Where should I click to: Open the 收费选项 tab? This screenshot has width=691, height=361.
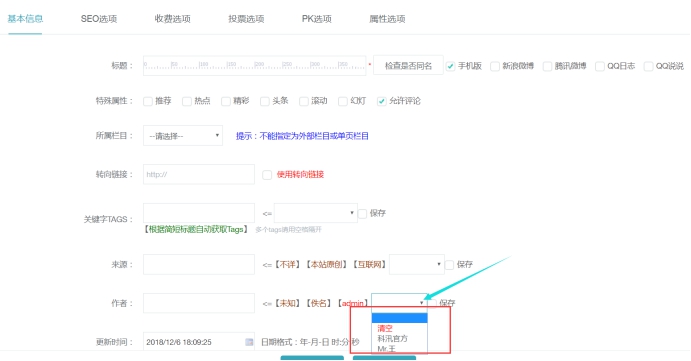pyautogui.click(x=172, y=19)
